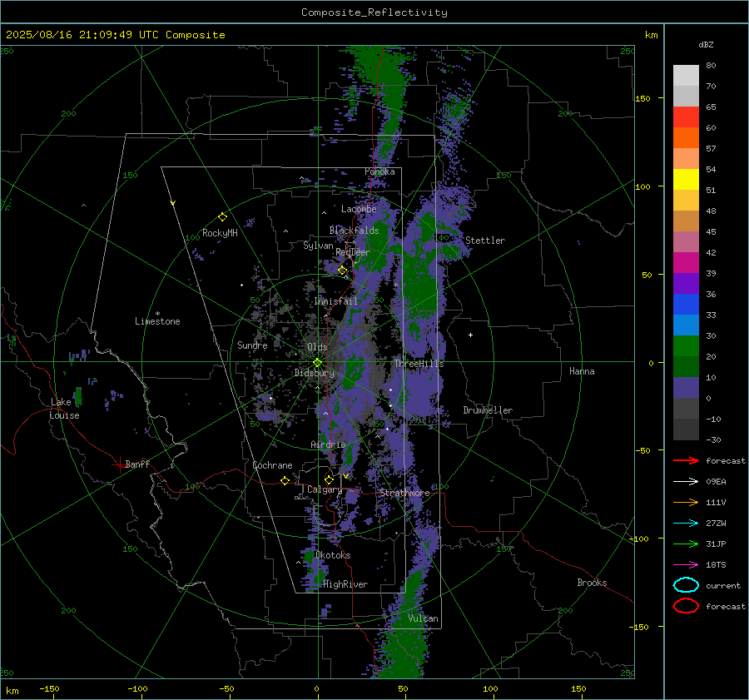Image resolution: width=749 pixels, height=700 pixels.
Task: Click the cyan 27ZW arrow legend icon
Action: 686,524
